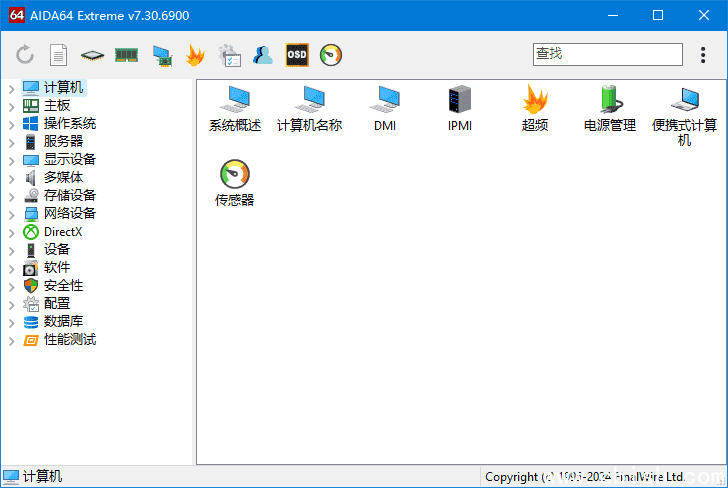Screen dimensions: 728x488
Task: Expand the 设备 tree node
Action: coord(12,250)
